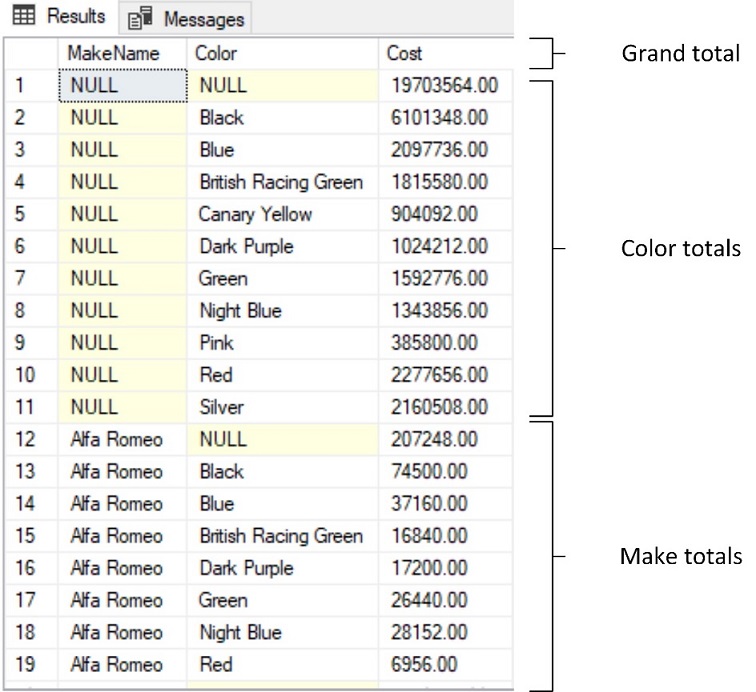Click the cost cell 207248.00

(437, 439)
